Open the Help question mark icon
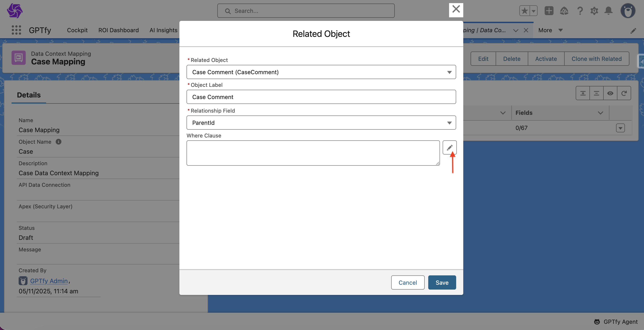Viewport: 644px width, 330px height. (x=580, y=11)
